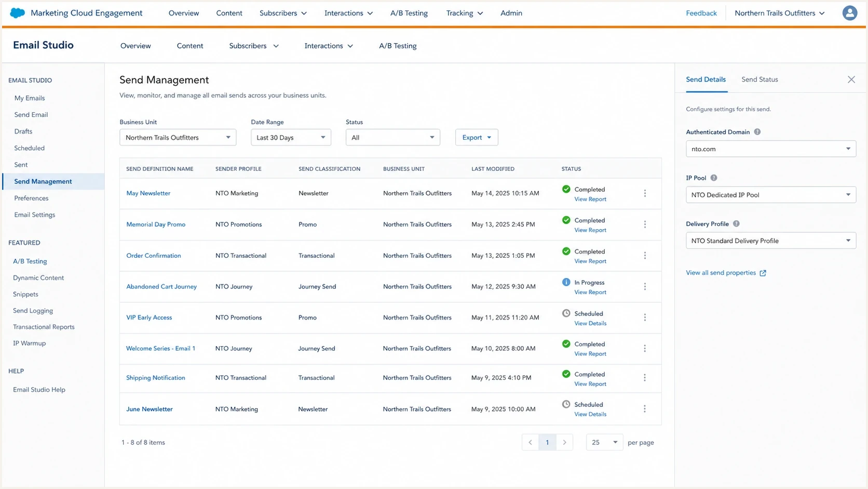Open help tooltip for Authenticated Domain

coord(757,132)
